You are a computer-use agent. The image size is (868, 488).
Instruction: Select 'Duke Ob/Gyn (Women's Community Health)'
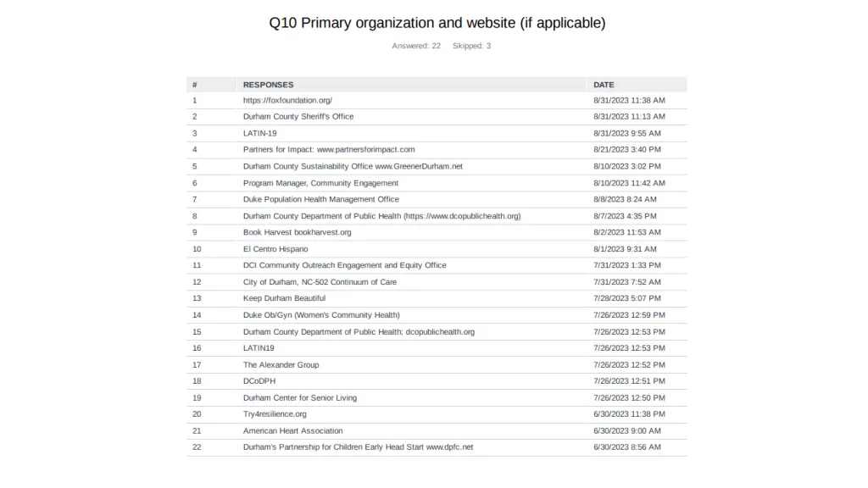coord(321,315)
